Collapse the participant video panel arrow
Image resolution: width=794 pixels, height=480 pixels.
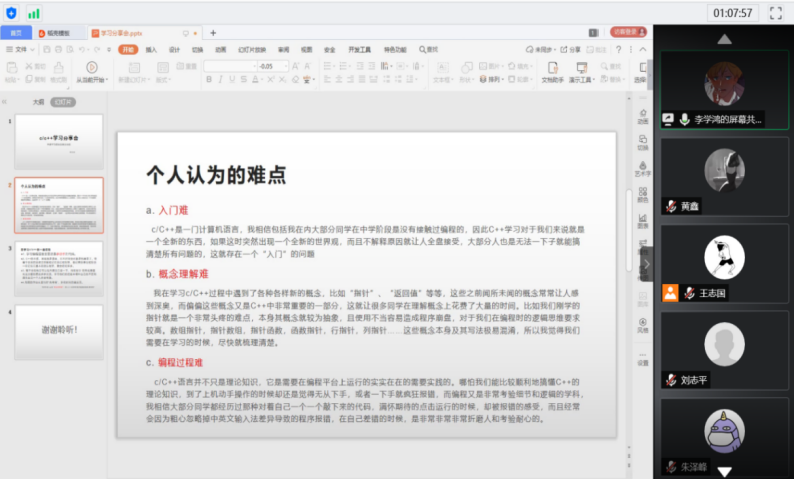click(x=646, y=264)
